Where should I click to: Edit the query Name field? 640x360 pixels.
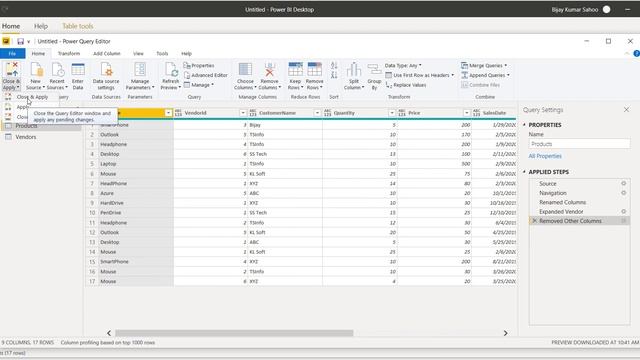point(579,144)
